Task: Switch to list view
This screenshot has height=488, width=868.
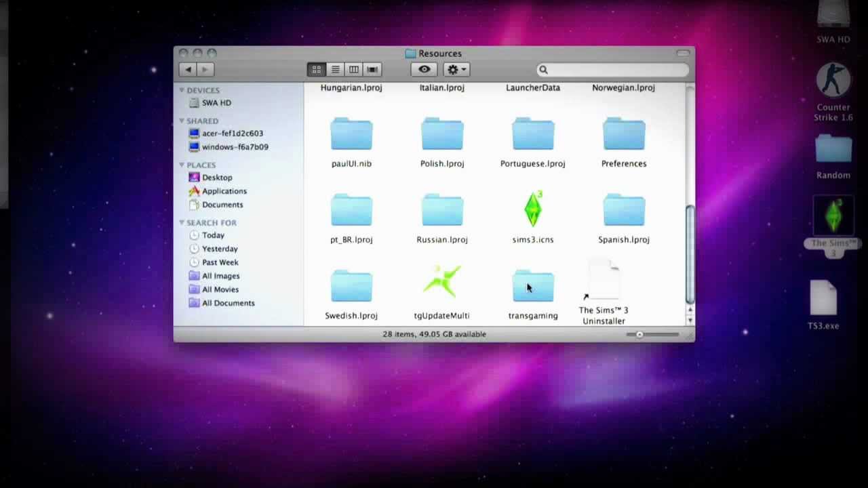Action: coord(335,69)
